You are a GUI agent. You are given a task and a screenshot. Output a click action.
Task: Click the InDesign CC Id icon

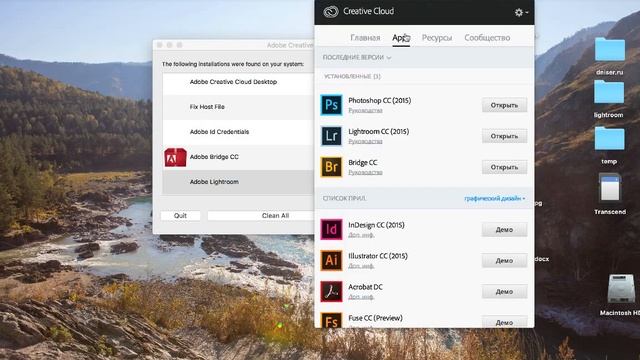coord(331,229)
